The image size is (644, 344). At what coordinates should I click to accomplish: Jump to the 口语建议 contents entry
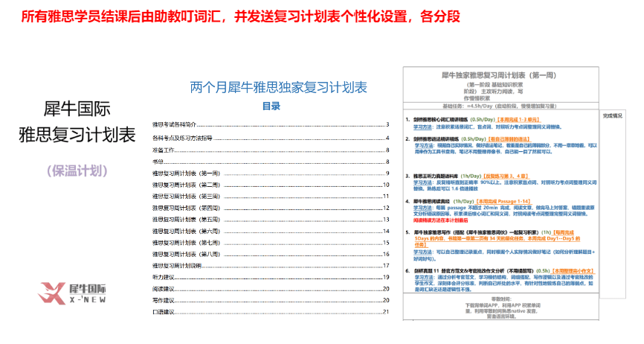coord(163,311)
